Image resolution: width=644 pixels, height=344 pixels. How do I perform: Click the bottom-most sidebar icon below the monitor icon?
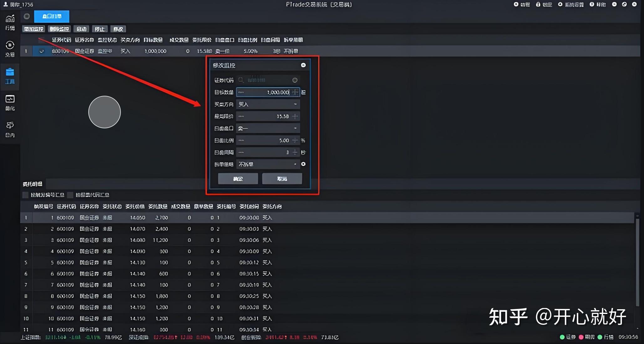click(10, 126)
